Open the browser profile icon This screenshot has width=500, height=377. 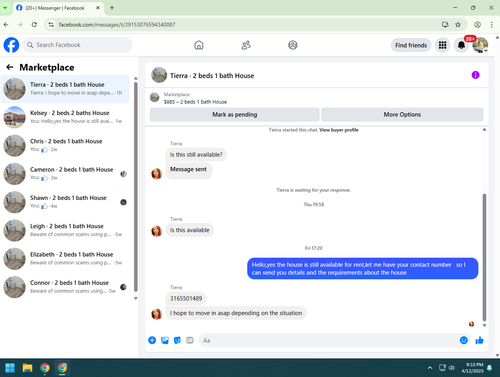477,24
